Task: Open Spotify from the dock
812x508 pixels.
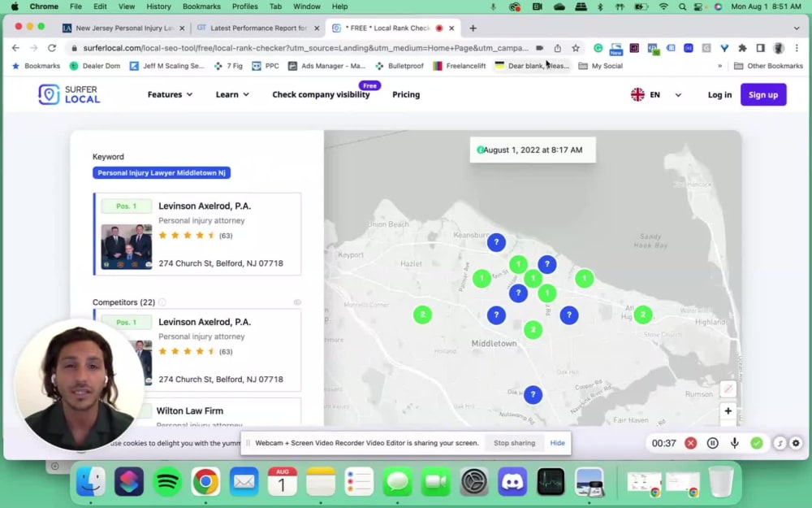Action: pyautogui.click(x=167, y=481)
